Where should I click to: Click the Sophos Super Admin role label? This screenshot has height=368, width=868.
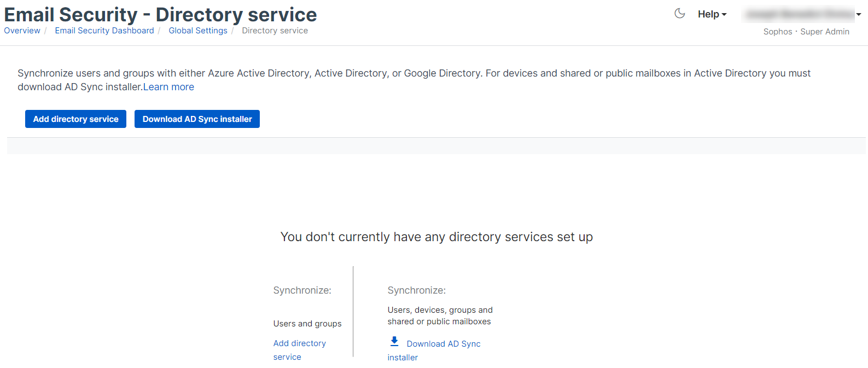pyautogui.click(x=806, y=32)
